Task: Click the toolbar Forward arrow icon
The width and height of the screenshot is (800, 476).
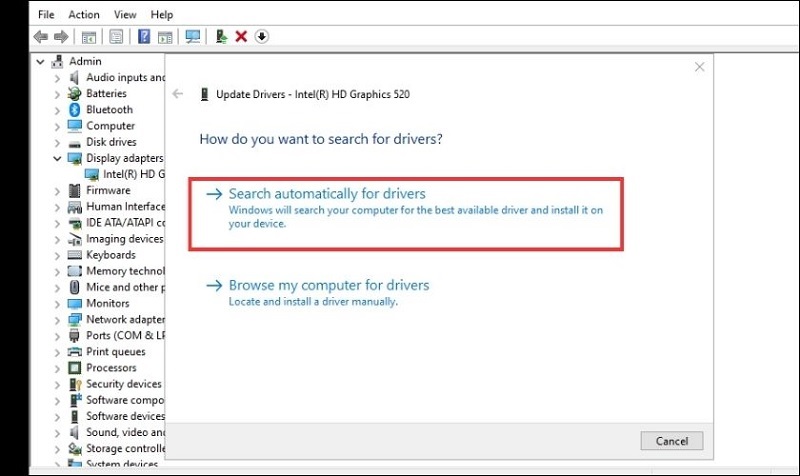Action: pyautogui.click(x=61, y=37)
